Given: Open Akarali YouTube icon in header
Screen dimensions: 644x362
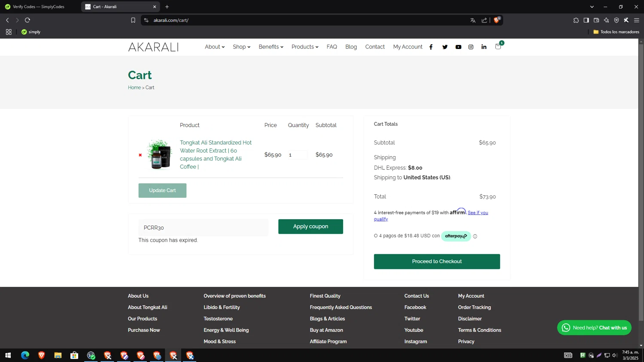Looking at the screenshot, I should pyautogui.click(x=459, y=47).
